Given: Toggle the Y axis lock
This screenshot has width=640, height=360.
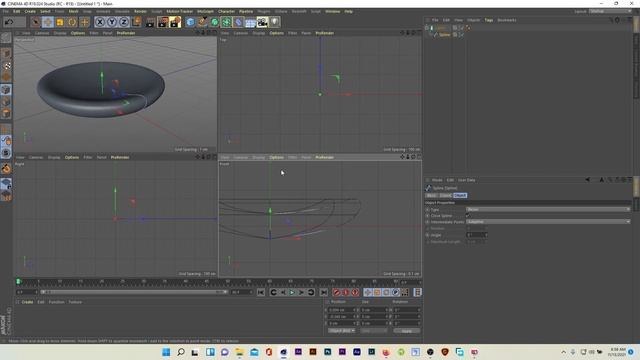Looking at the screenshot, I should (112, 22).
